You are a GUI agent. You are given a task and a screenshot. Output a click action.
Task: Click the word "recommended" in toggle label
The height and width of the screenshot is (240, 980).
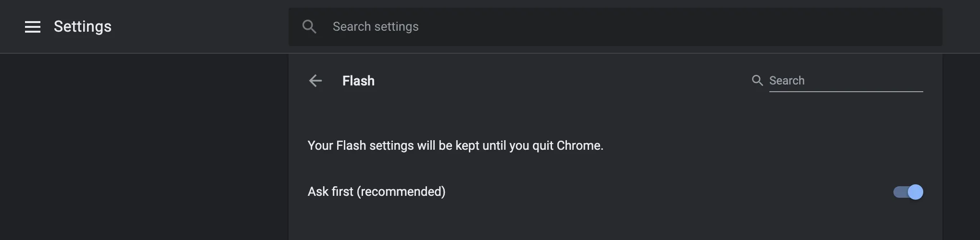(x=401, y=192)
